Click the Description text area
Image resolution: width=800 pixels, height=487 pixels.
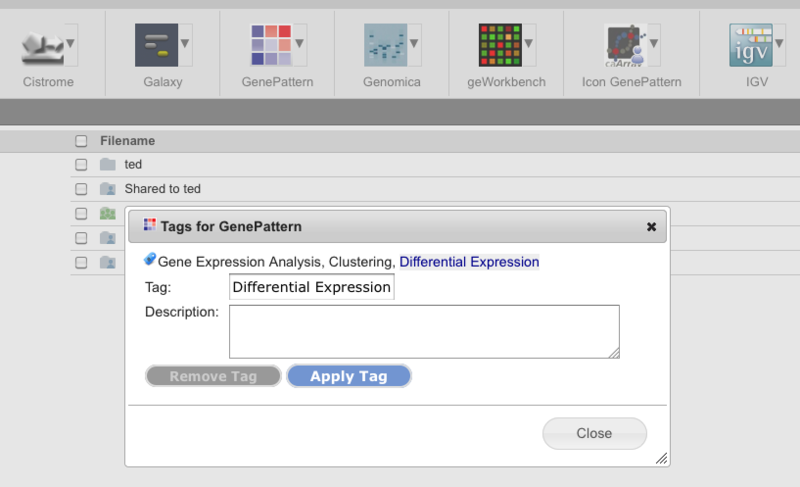(424, 332)
